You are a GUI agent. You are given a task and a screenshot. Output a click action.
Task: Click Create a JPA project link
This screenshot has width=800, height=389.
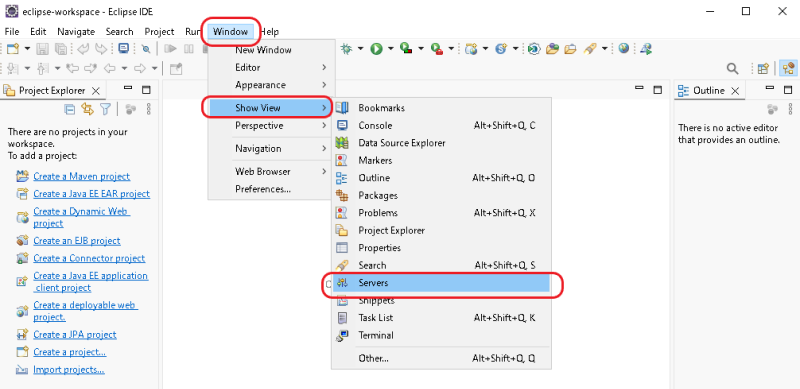tap(74, 334)
